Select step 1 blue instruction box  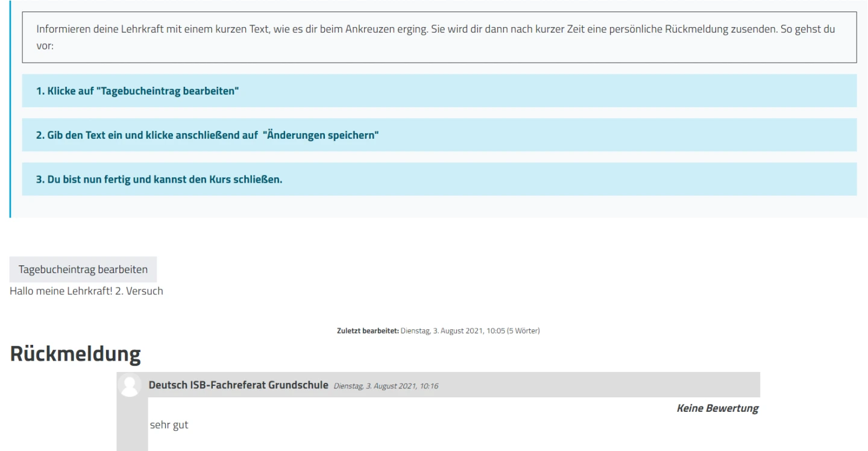click(x=439, y=91)
